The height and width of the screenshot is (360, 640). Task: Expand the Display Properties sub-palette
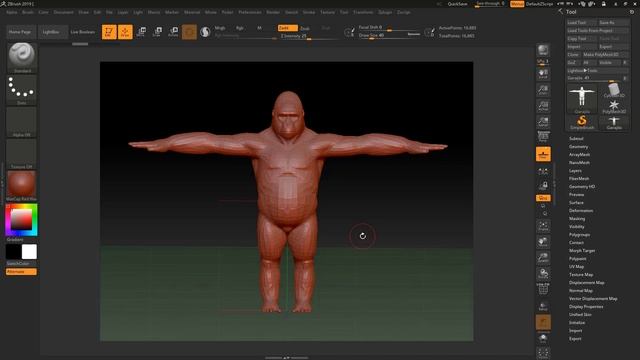[x=586, y=307]
